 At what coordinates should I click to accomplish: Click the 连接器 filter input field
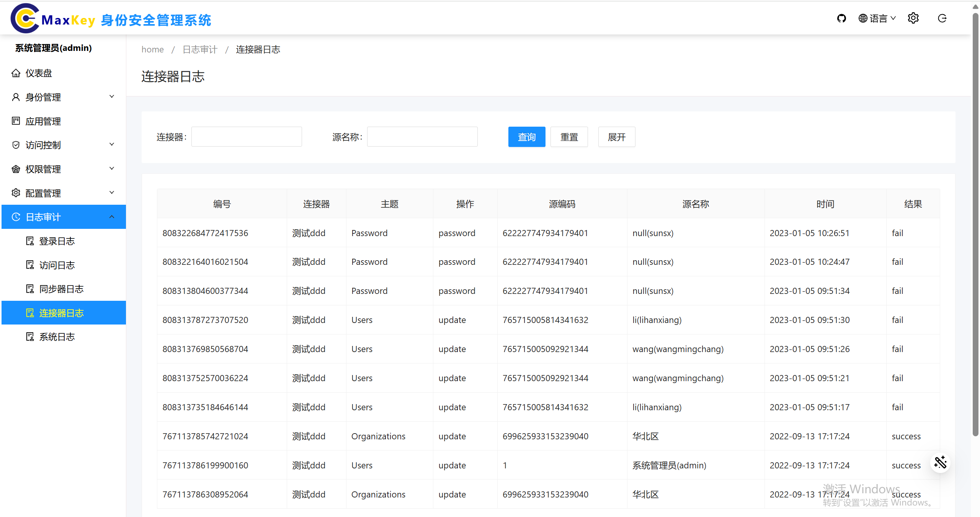click(247, 137)
